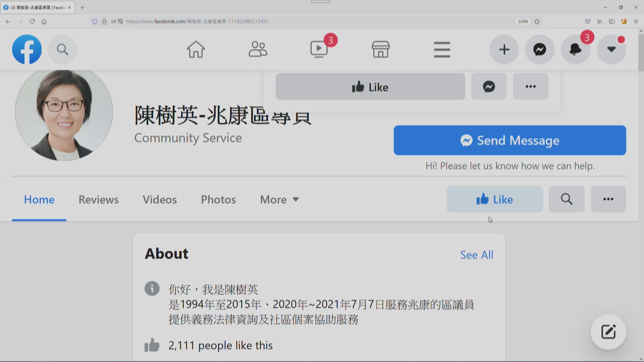
Task: Open Messenger from the top bar
Action: [539, 49]
